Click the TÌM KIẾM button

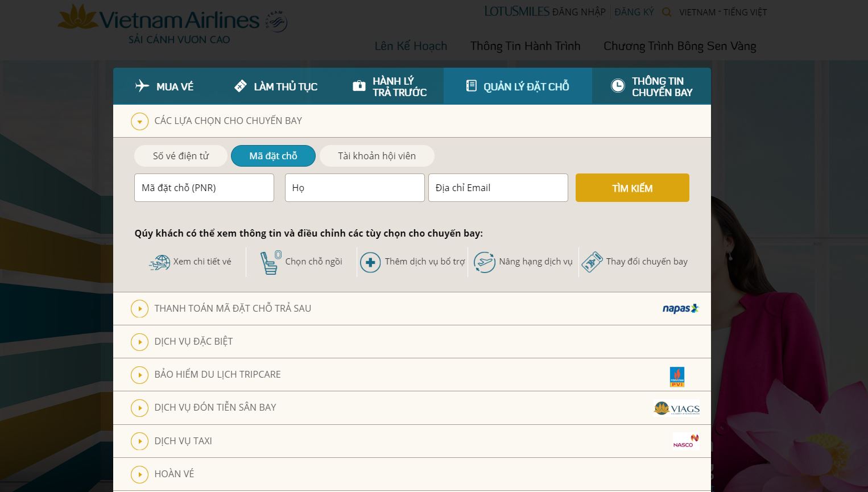632,187
